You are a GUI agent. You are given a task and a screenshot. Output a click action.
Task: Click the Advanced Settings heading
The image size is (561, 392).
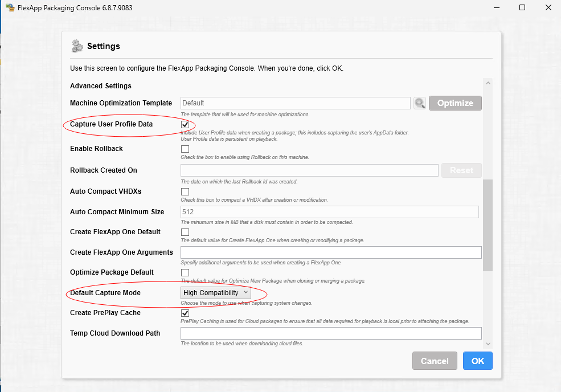(101, 86)
